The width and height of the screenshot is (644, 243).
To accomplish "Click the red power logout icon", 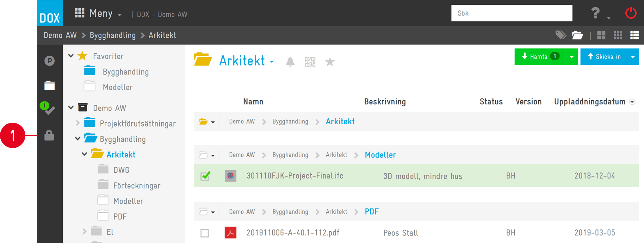I will 631,13.
